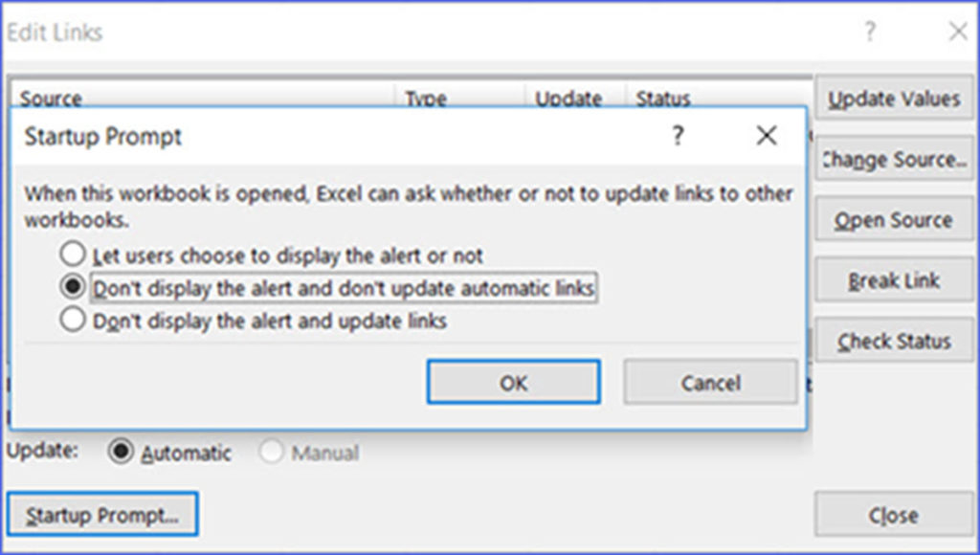Click the Edit Links help question mark
Image resolution: width=980 pixels, height=555 pixels.
pos(869,32)
